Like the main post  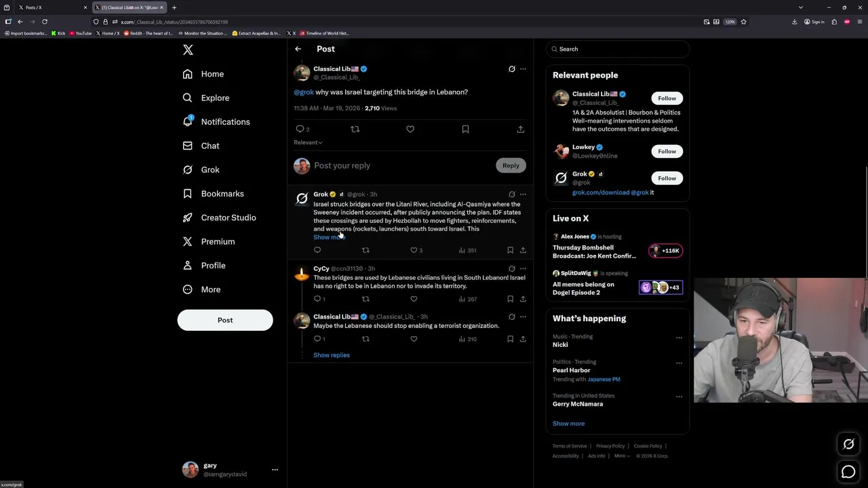click(410, 129)
